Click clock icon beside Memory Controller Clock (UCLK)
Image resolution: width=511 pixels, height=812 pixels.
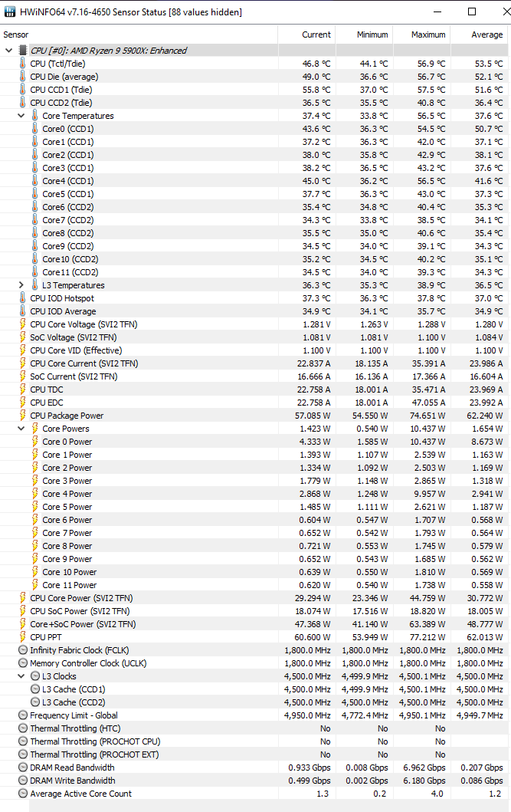coord(23,662)
